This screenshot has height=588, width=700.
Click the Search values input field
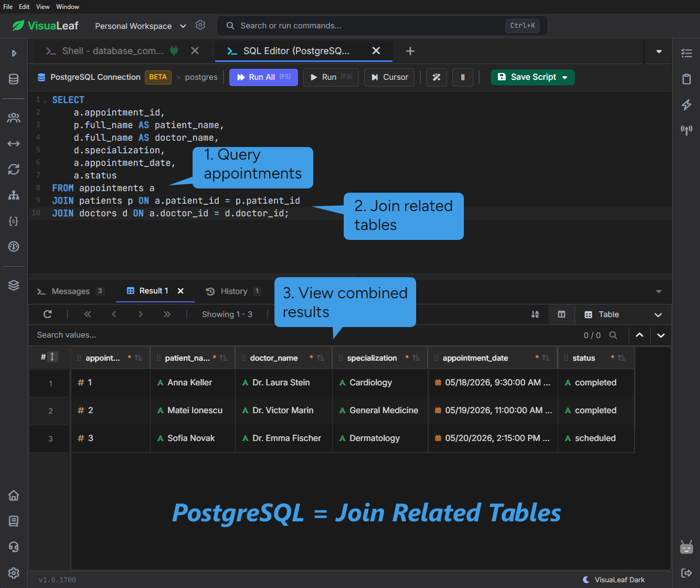(x=304, y=335)
